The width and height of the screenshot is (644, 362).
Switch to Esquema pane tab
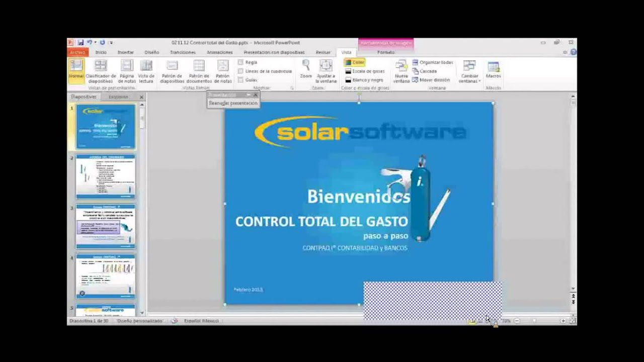(119, 97)
